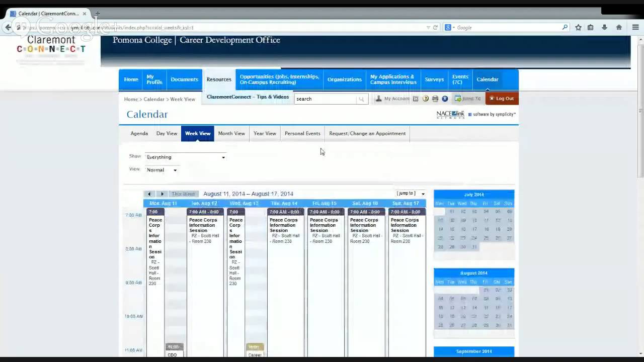Open Calendar navigation item

pyautogui.click(x=488, y=79)
